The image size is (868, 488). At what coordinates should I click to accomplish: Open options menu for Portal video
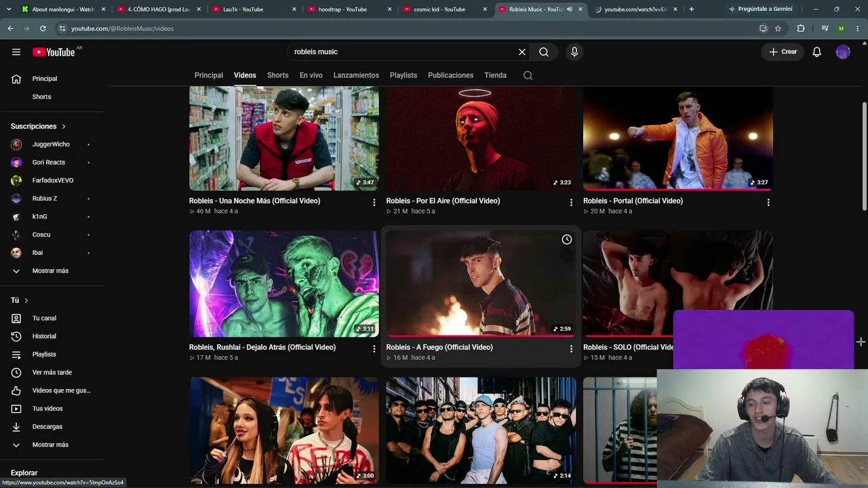(768, 202)
